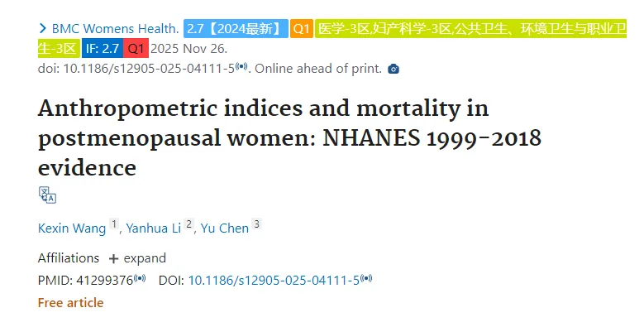Open the DOI 10.1186/s12905-025-04111-5 link

[x=274, y=281]
